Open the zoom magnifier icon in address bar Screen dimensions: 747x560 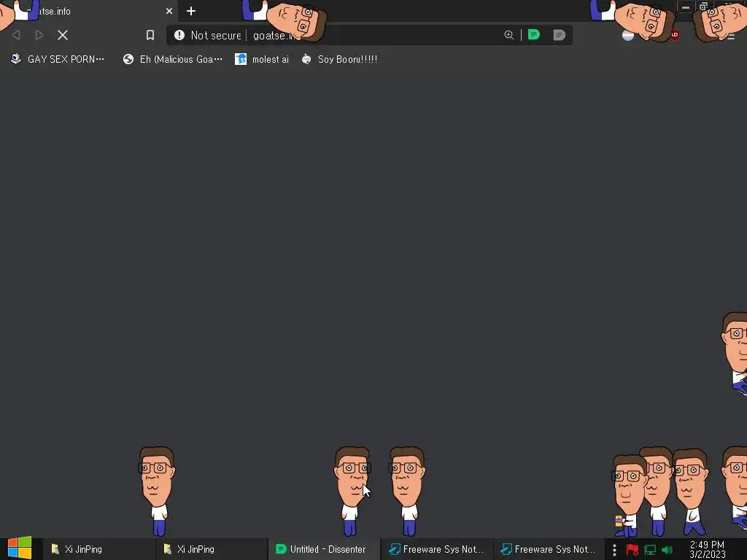[x=508, y=35]
